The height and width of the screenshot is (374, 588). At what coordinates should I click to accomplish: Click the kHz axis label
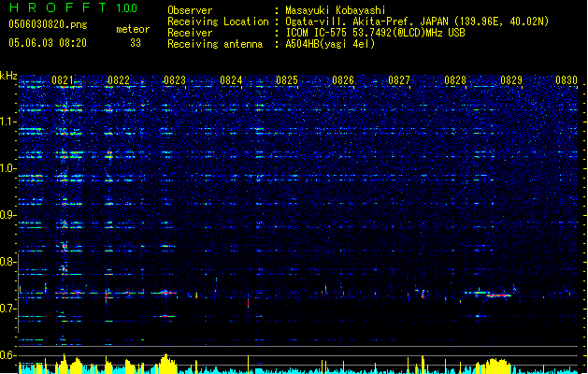pos(8,76)
